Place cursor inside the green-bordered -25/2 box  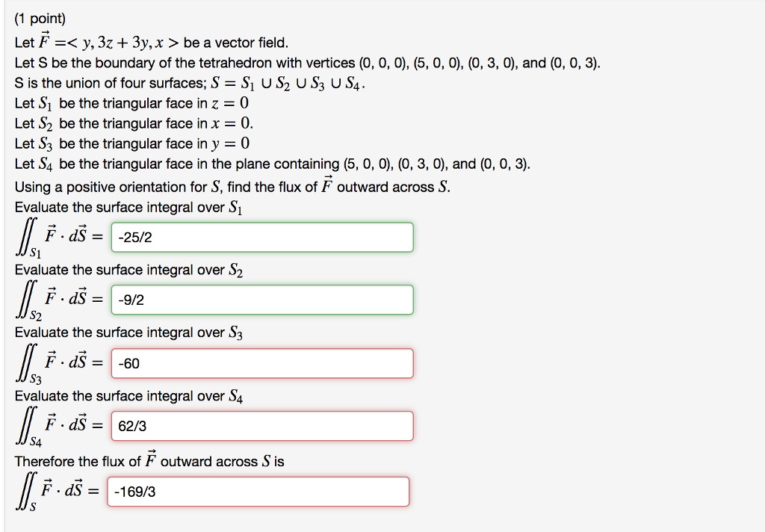(x=261, y=237)
